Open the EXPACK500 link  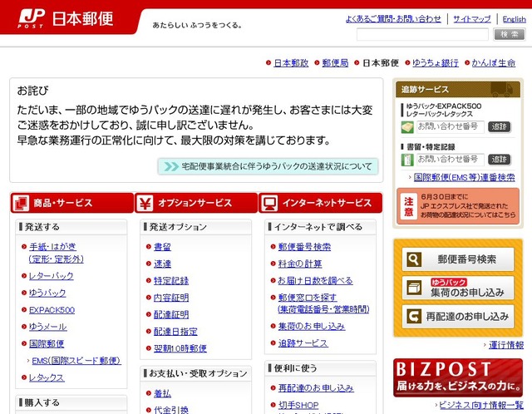pos(52,310)
